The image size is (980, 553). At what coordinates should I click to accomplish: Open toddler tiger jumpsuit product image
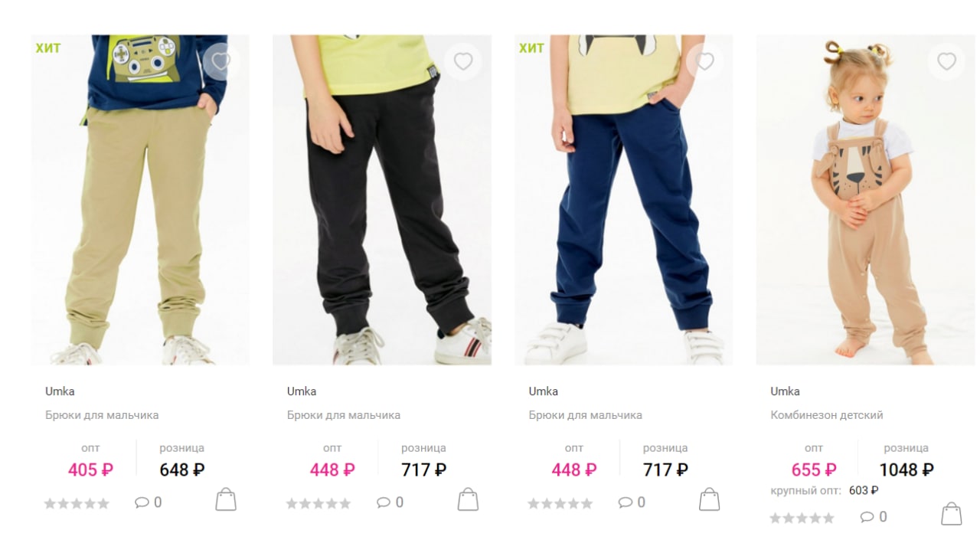click(x=865, y=200)
